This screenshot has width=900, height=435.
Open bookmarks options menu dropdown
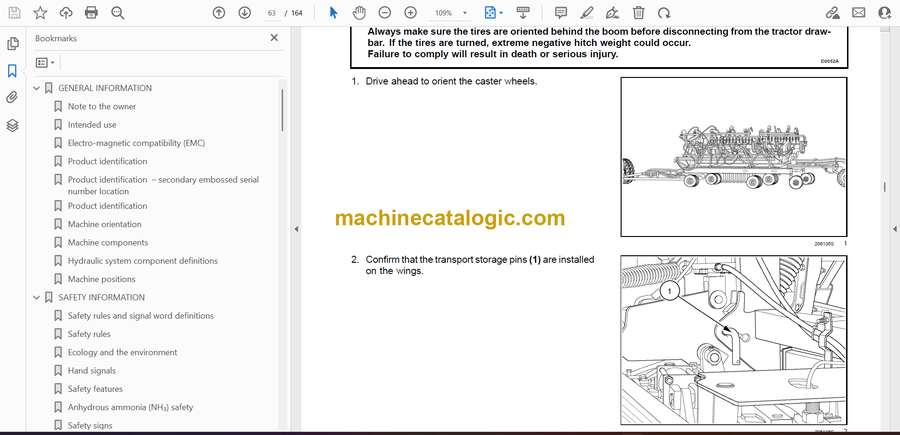coord(45,63)
